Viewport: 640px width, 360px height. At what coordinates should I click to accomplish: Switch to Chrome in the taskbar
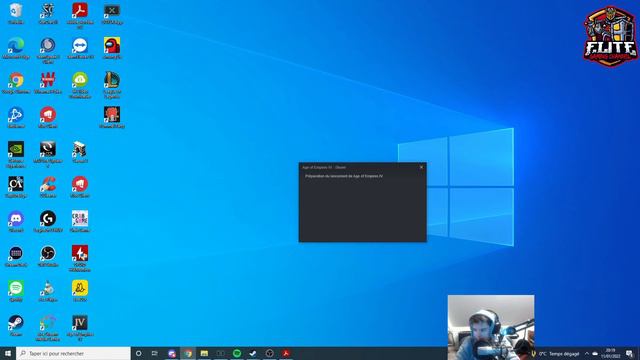coord(188,353)
